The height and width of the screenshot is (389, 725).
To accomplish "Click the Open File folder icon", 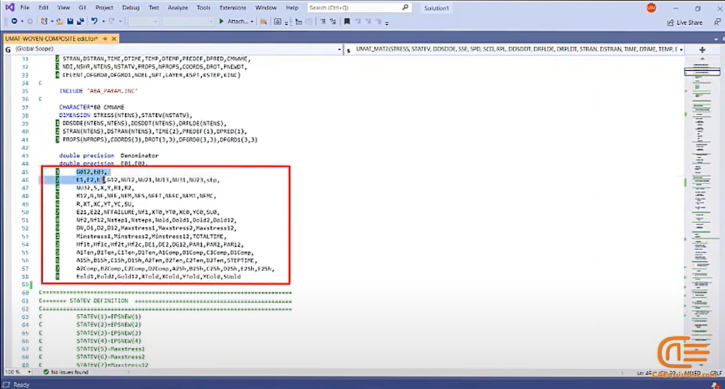I will point(59,21).
